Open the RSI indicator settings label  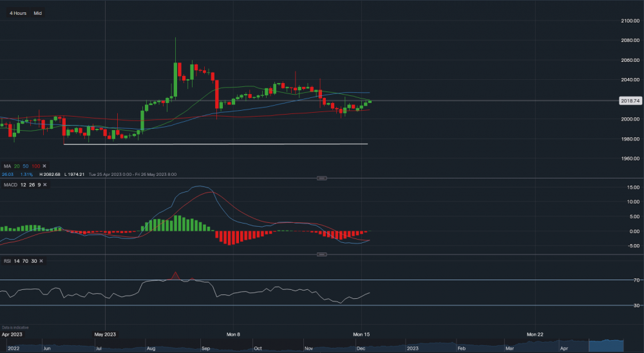click(x=7, y=261)
